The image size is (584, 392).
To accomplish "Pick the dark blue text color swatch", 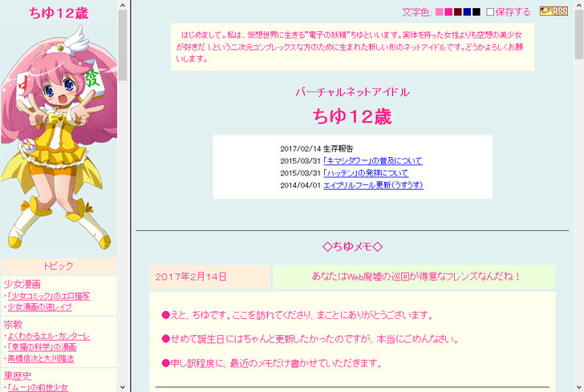I will click(467, 12).
